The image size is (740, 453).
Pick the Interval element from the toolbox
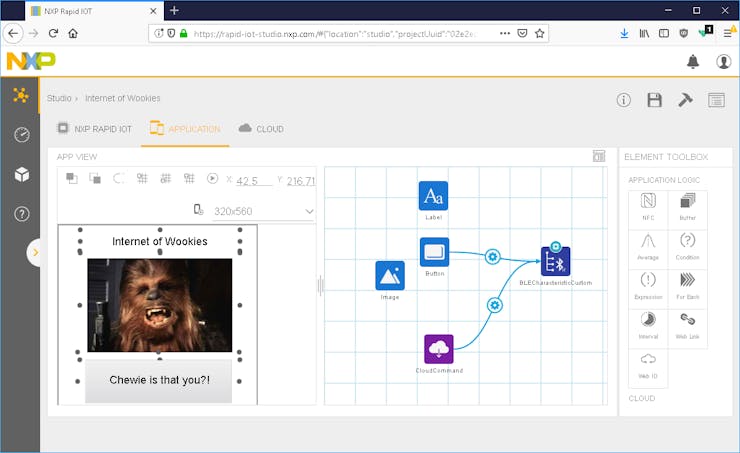point(648,322)
